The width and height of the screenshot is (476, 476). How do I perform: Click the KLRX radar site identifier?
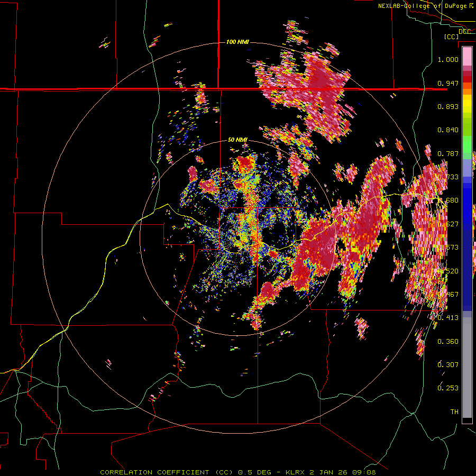click(x=296, y=472)
